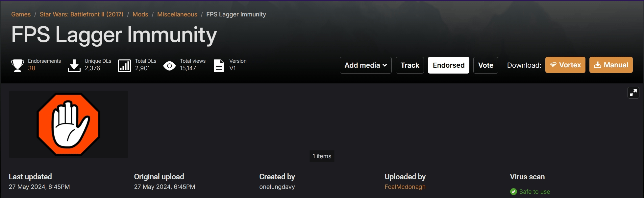The image size is (644, 198).
Task: Toggle the Endorsed button
Action: pyautogui.click(x=448, y=65)
